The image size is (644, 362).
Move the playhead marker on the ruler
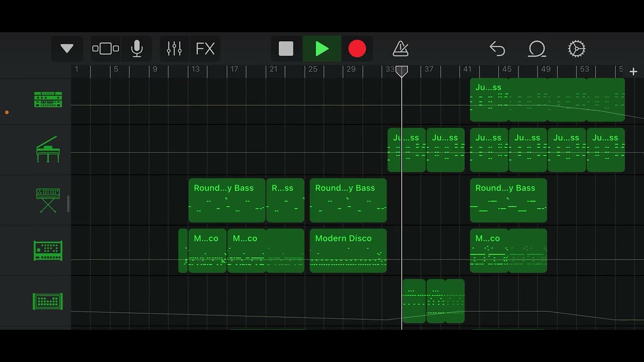click(x=401, y=72)
